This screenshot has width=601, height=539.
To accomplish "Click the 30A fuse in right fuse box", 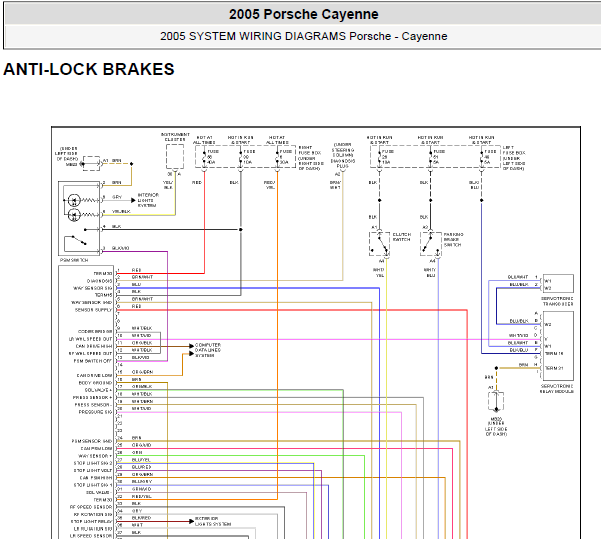I will coord(284,157).
